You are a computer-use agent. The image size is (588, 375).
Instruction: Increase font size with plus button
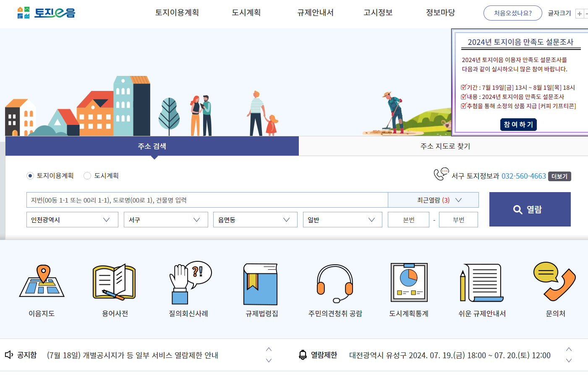point(580,13)
